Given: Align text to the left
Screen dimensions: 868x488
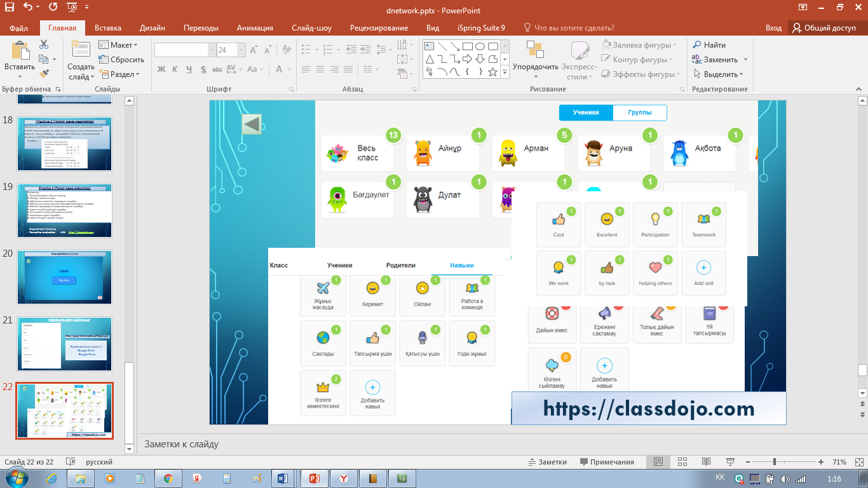Looking at the screenshot, I should tap(306, 69).
